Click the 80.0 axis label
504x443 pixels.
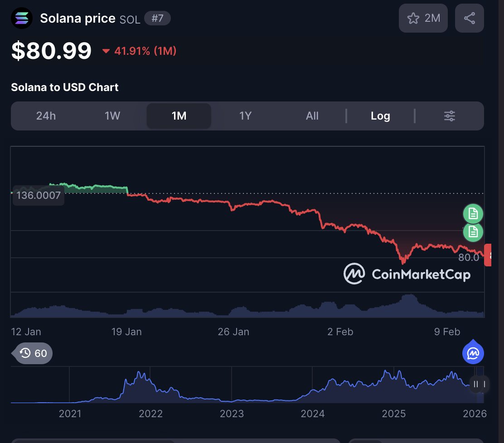[469, 257]
